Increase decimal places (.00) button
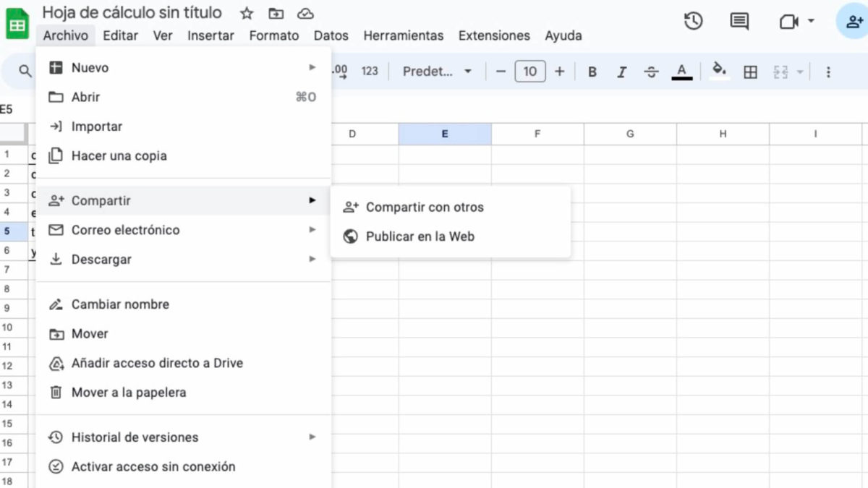 click(x=339, y=71)
